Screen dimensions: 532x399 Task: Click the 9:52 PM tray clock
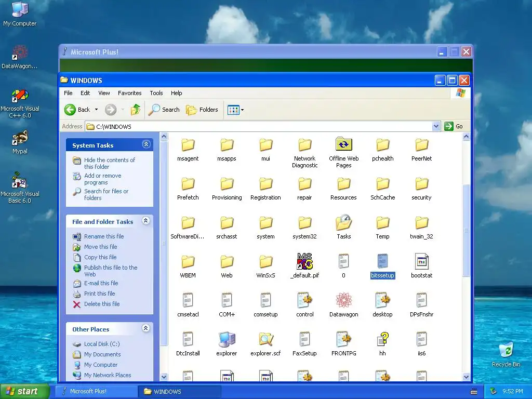point(512,391)
